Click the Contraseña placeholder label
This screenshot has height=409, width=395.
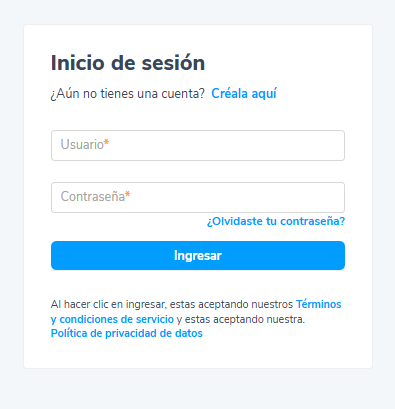(x=93, y=197)
